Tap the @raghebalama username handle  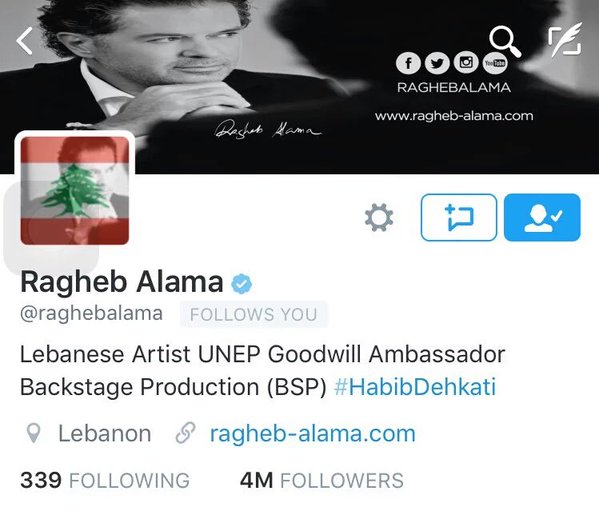pos(92,314)
